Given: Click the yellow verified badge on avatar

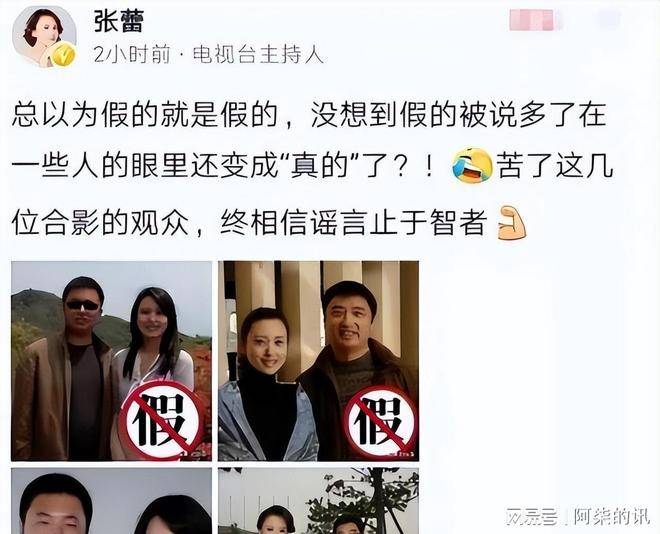Looking at the screenshot, I should 63,55.
